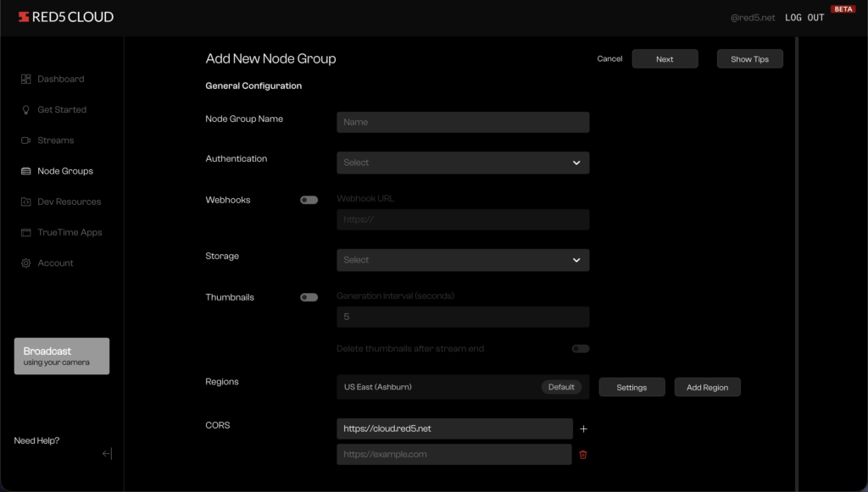
Task: Click the Get Started lightbulb icon
Action: 25,110
